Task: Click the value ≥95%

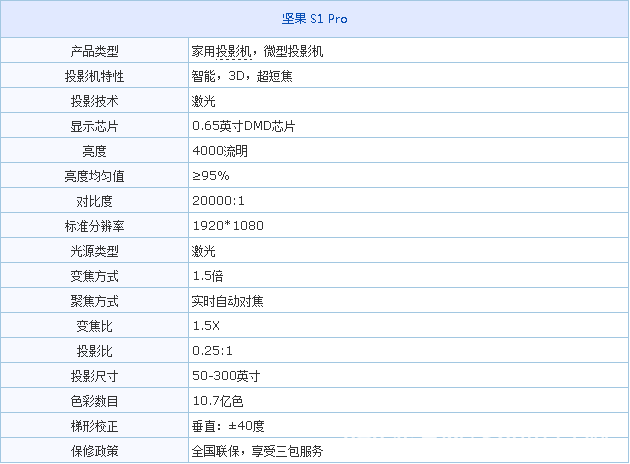Action: (211, 176)
